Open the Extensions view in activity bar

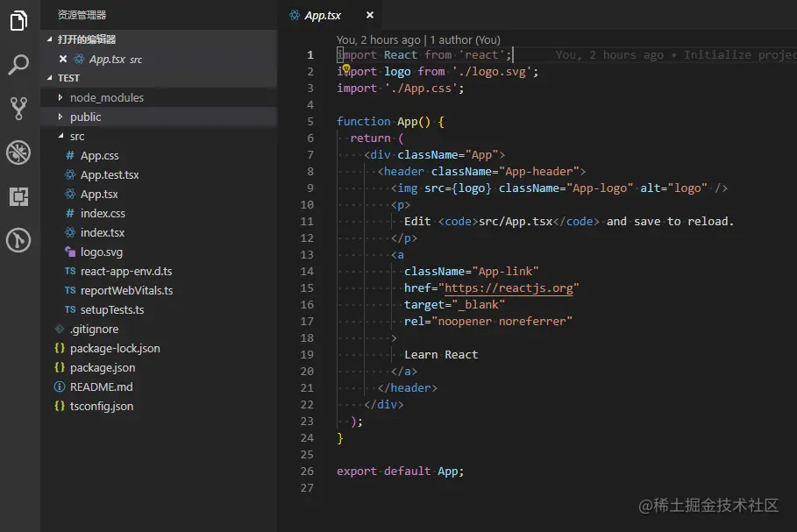point(18,196)
